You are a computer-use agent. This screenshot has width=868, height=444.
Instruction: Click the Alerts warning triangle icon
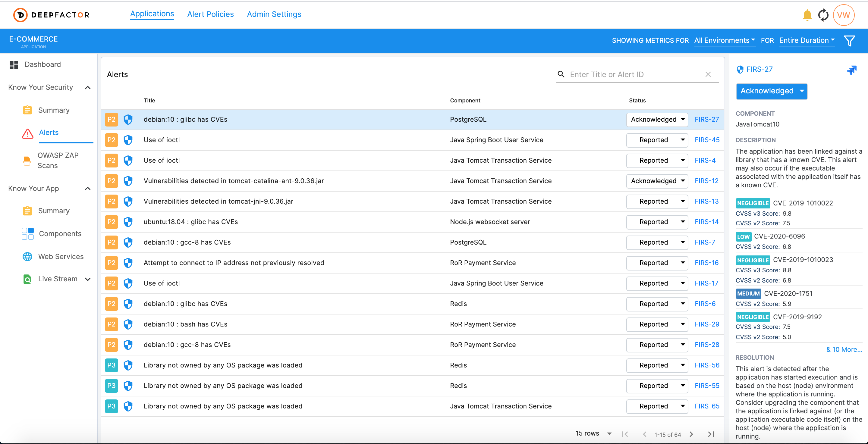click(28, 133)
